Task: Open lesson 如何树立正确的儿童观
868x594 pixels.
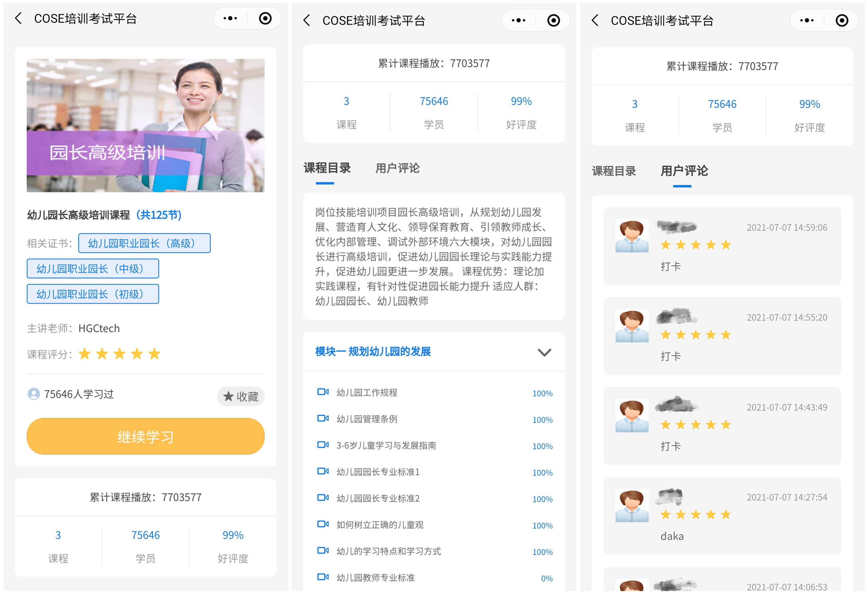Action: pyautogui.click(x=434, y=525)
